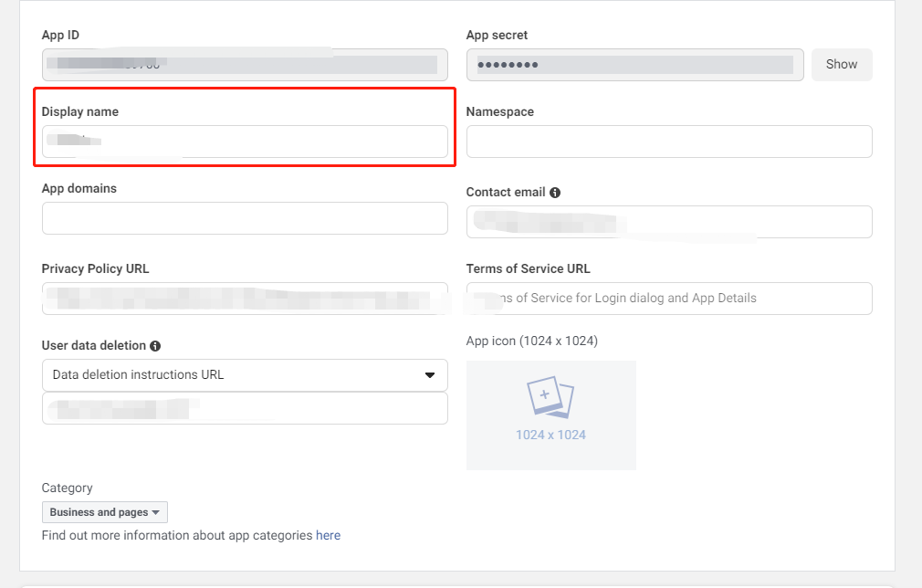Open the Business and pages category selector
922x588 pixels.
[104, 512]
